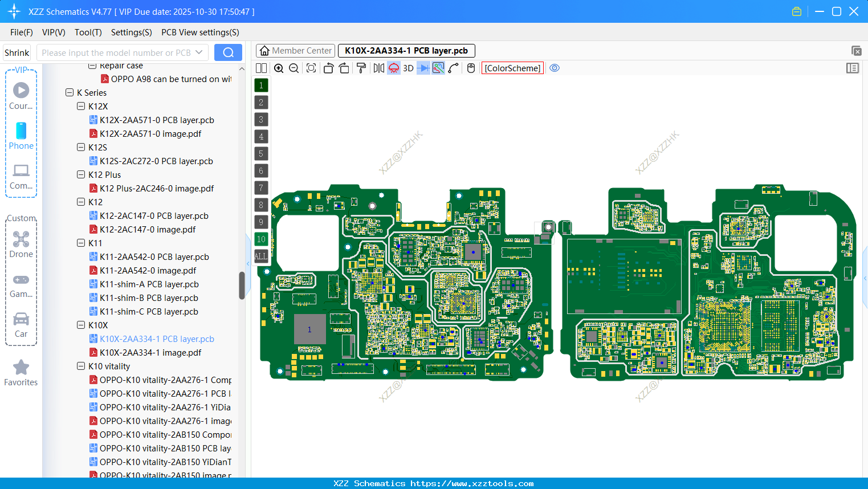This screenshot has height=489, width=868.
Task: Toggle the 3D view mode
Action: [408, 68]
